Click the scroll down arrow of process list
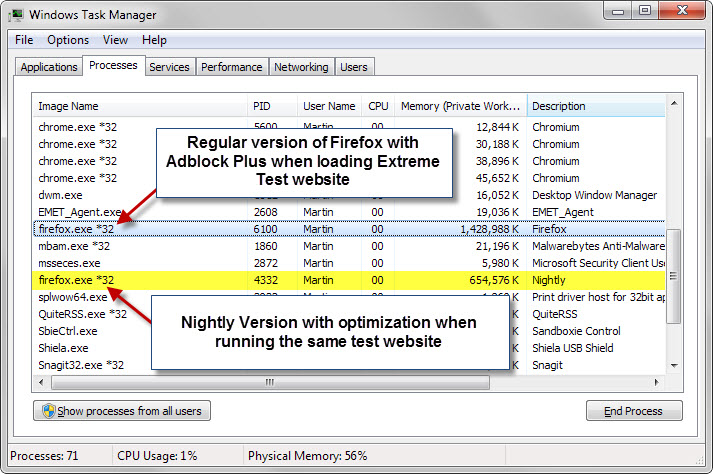713x474 pixels. click(674, 365)
